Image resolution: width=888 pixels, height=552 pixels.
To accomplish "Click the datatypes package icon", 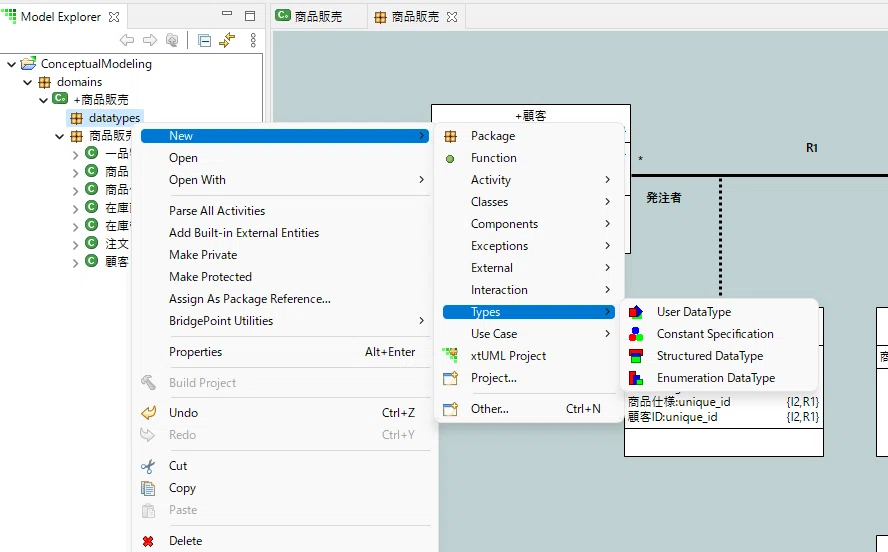I will coord(76,118).
